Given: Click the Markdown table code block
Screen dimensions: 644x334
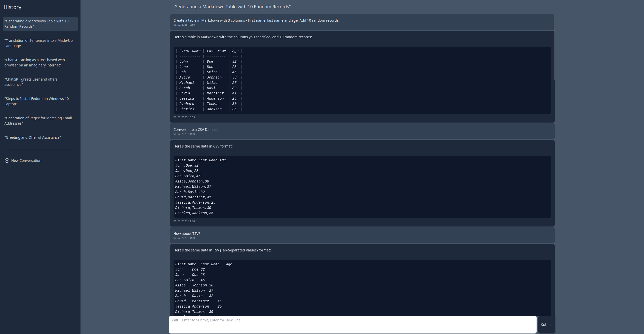Looking at the screenshot, I should (362, 80).
